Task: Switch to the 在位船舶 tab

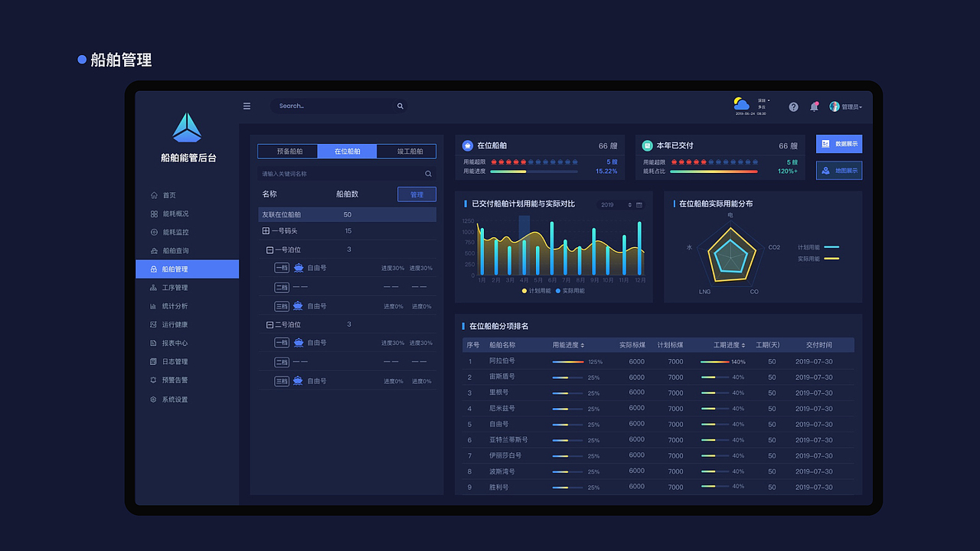Action: (347, 152)
